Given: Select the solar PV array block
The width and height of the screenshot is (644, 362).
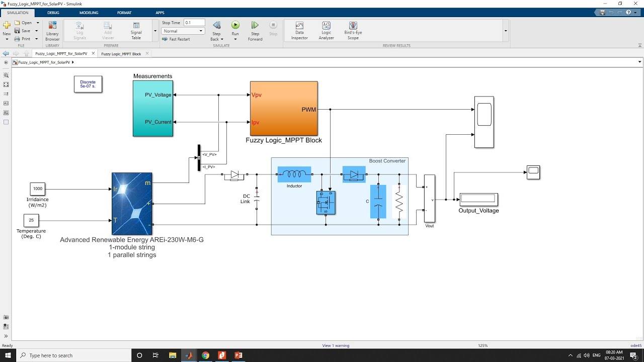Looking at the screenshot, I should point(132,204).
